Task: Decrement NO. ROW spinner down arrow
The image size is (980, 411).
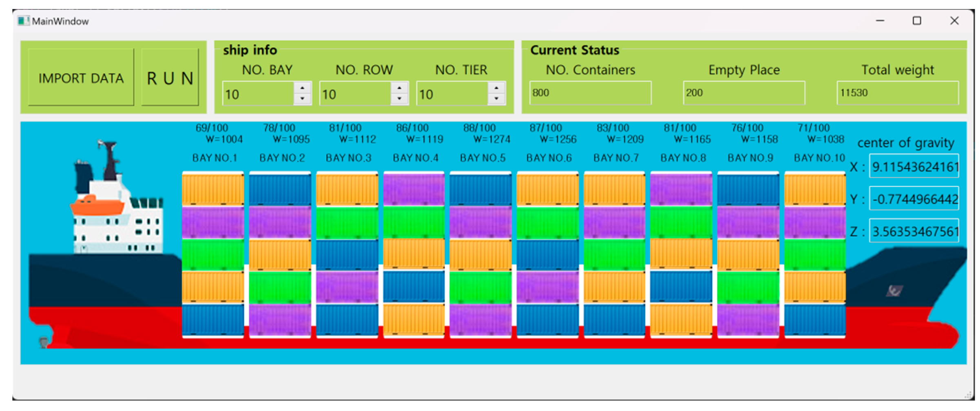Action: (399, 99)
